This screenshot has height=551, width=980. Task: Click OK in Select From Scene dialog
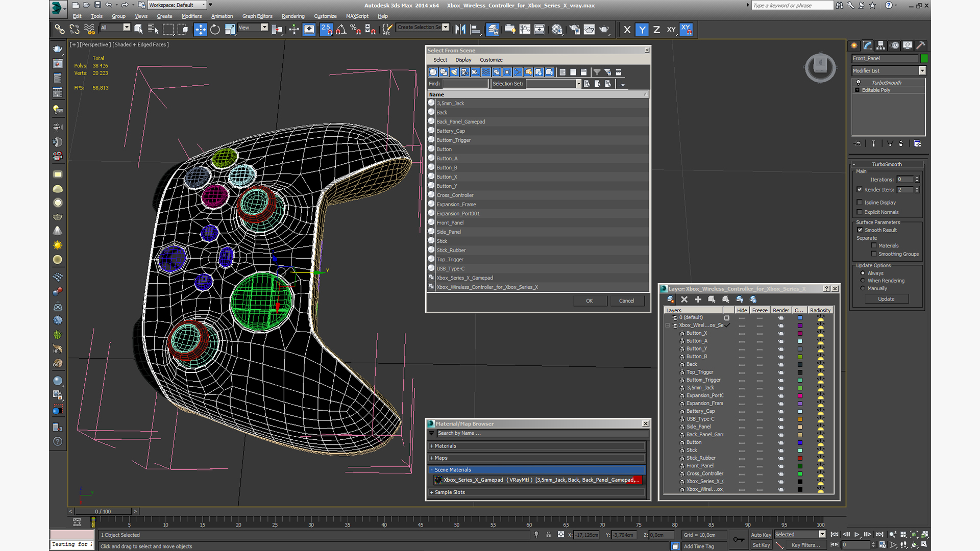point(590,301)
